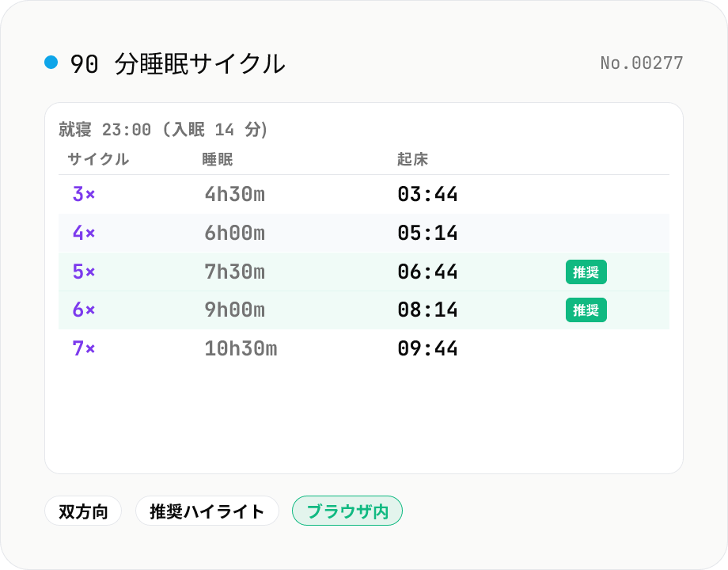Click the サイクル column header

click(x=98, y=159)
